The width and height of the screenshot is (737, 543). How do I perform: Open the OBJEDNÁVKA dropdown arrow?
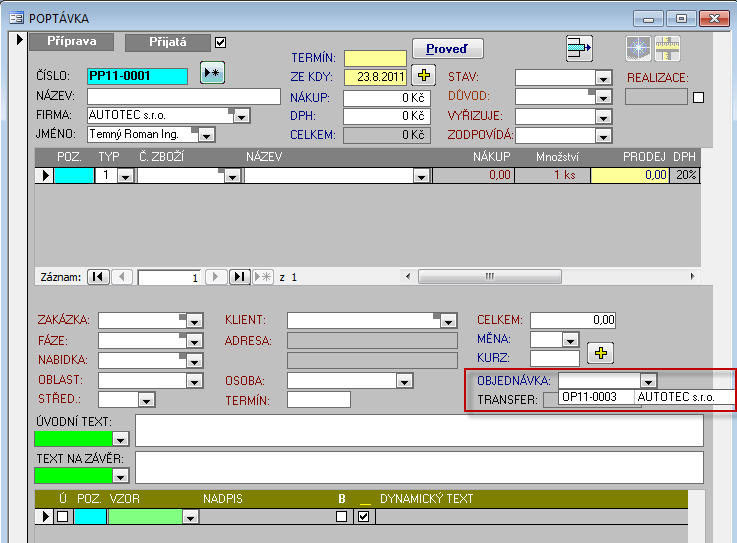[x=648, y=380]
